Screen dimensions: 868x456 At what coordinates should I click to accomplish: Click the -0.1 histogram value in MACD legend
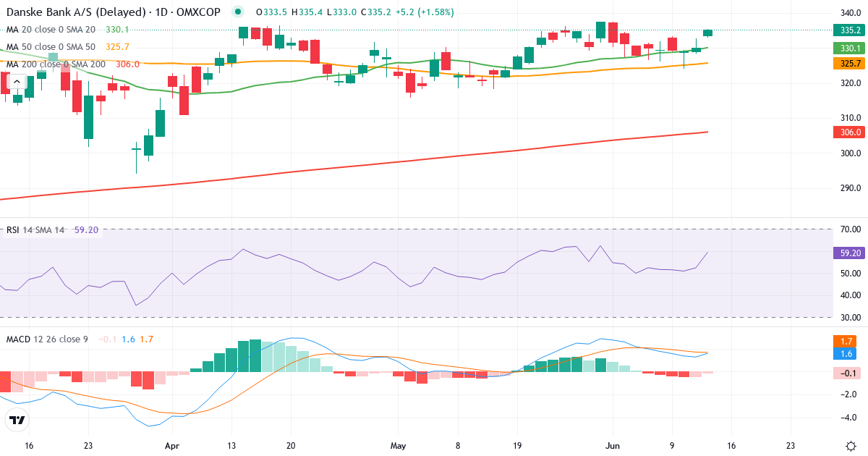(x=106, y=339)
